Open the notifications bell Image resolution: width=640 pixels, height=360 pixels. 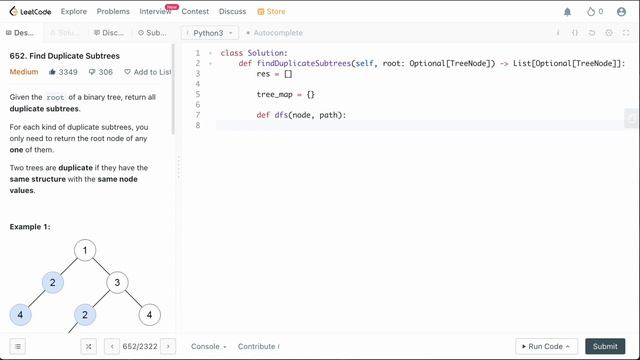pos(567,12)
